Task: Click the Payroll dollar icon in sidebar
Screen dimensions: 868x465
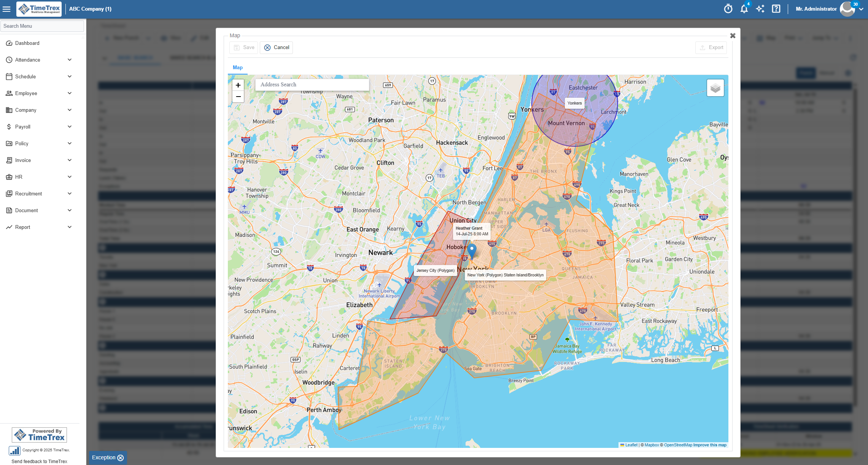Action: coord(9,127)
